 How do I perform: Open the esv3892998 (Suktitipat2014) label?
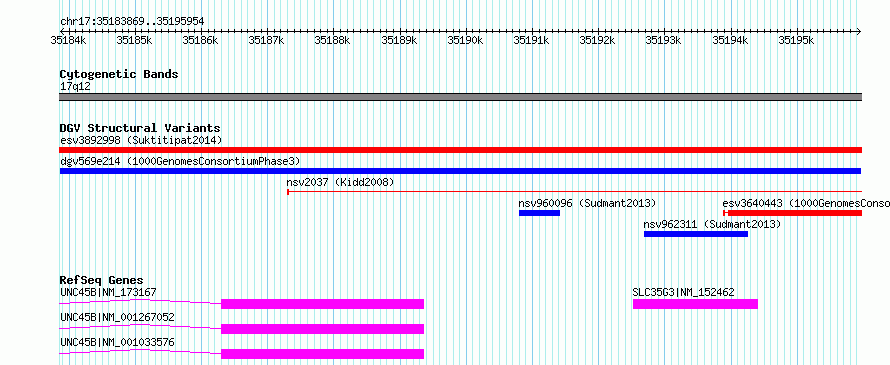click(141, 140)
